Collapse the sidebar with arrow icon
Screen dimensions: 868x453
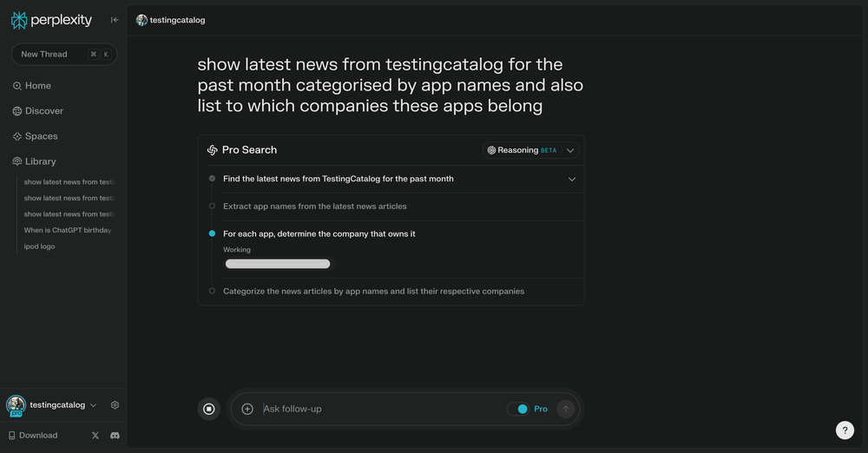click(x=115, y=20)
